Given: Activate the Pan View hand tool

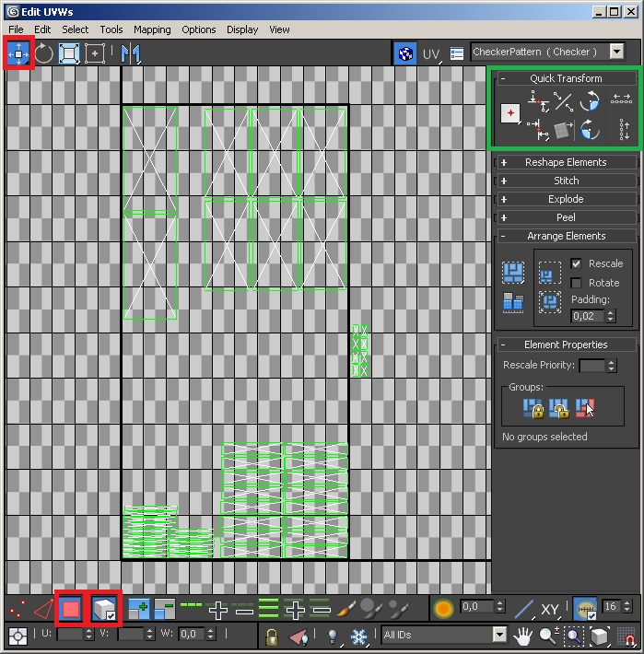Looking at the screenshot, I should [523, 636].
